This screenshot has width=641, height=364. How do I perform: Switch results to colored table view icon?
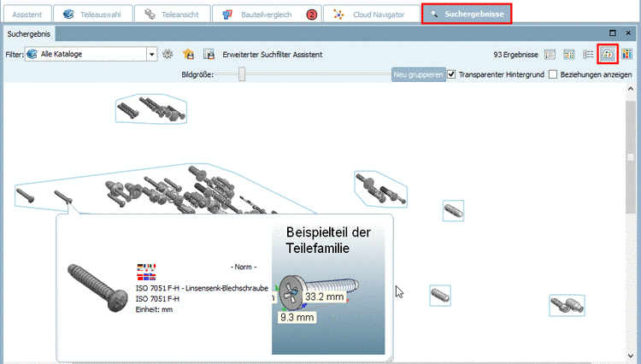click(569, 55)
